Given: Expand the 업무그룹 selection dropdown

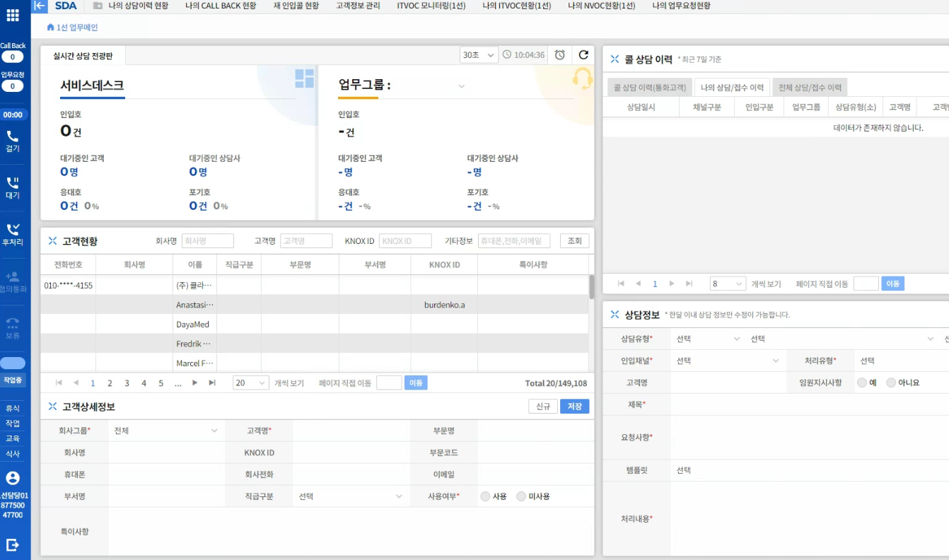Looking at the screenshot, I should pyautogui.click(x=461, y=86).
